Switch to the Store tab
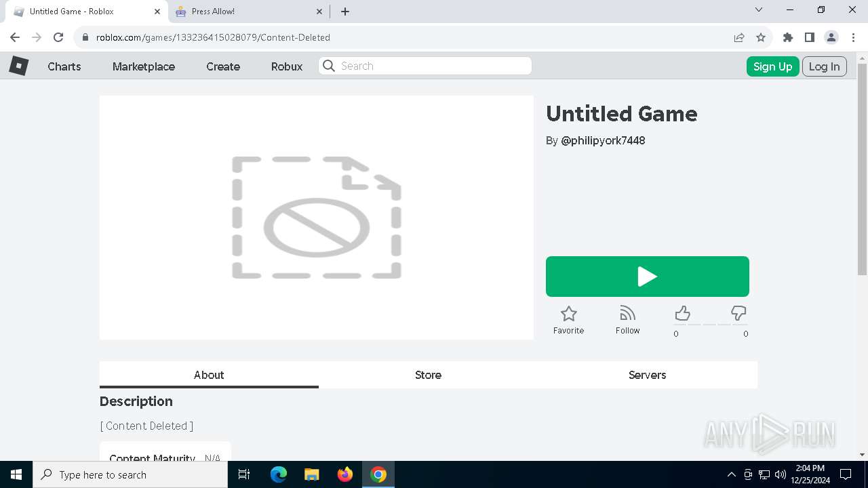Image resolution: width=868 pixels, height=488 pixels. pyautogui.click(x=428, y=375)
